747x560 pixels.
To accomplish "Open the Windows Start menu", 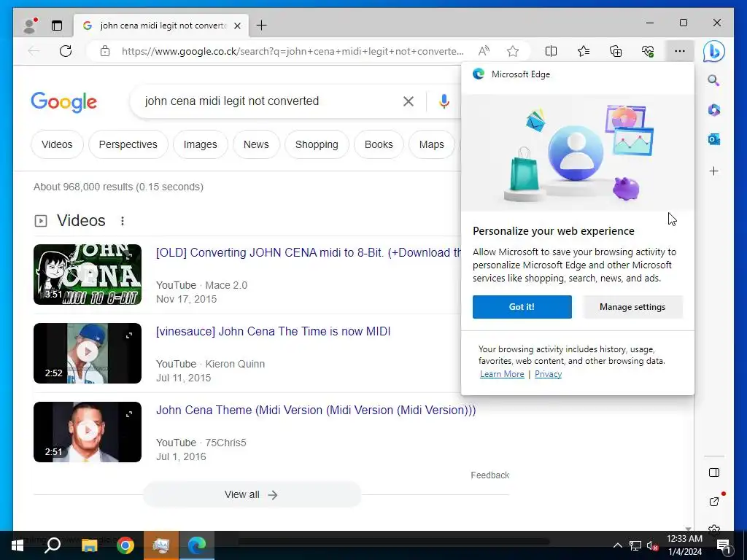I will tap(18, 545).
